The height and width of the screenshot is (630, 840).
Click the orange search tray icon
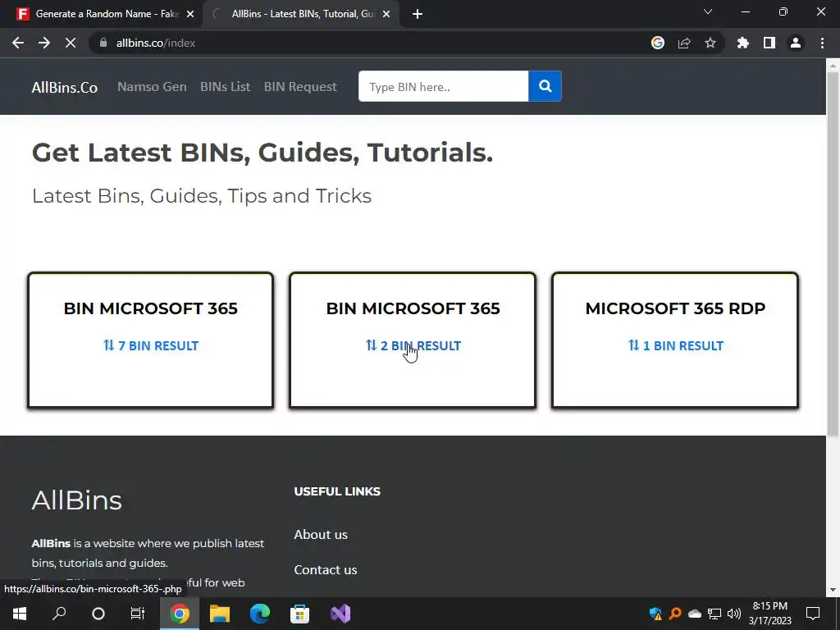(676, 614)
